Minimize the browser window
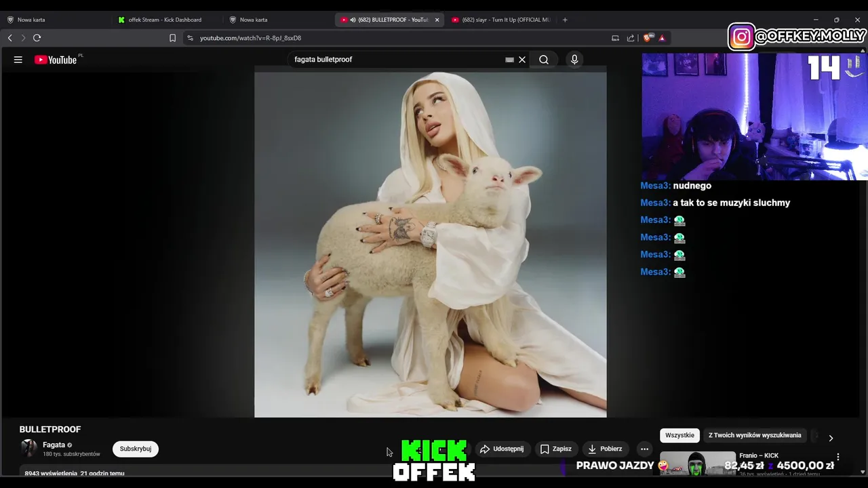The image size is (868, 488). [x=816, y=20]
